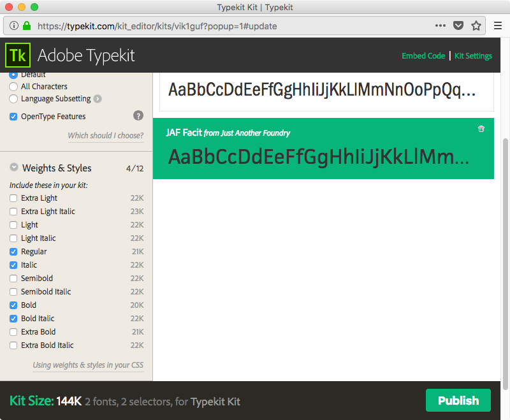Uncheck the Italic style checkbox
This screenshot has width=510, height=420.
point(13,265)
